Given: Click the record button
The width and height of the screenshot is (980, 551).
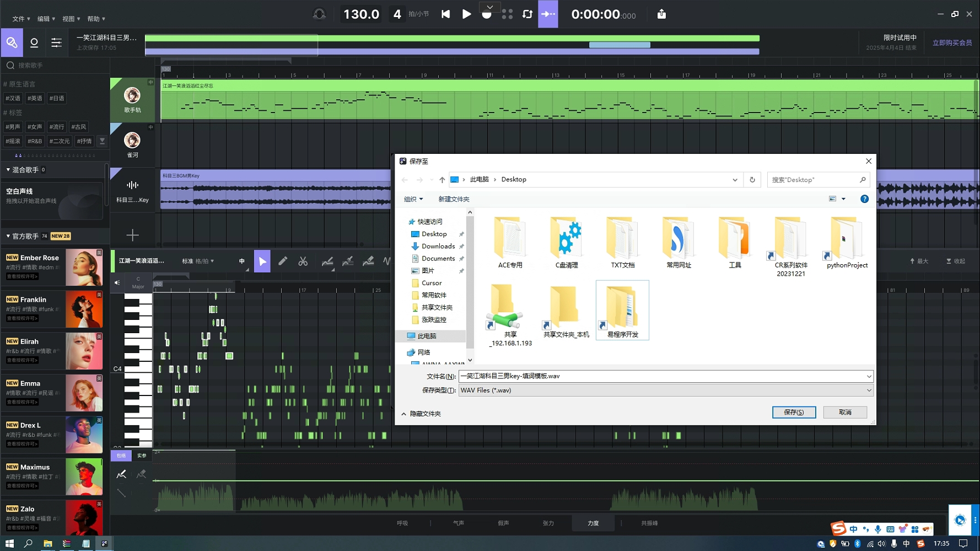Looking at the screenshot, I should [487, 15].
